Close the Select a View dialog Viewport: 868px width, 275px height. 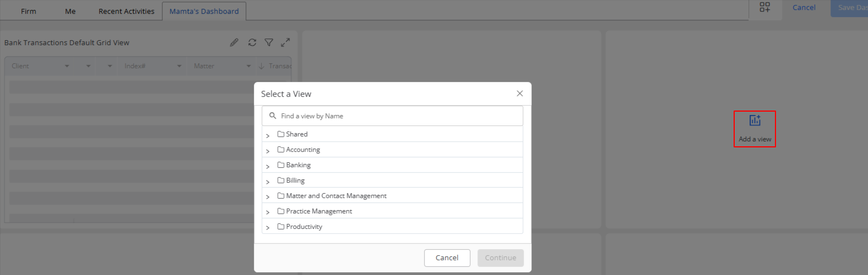pos(519,94)
